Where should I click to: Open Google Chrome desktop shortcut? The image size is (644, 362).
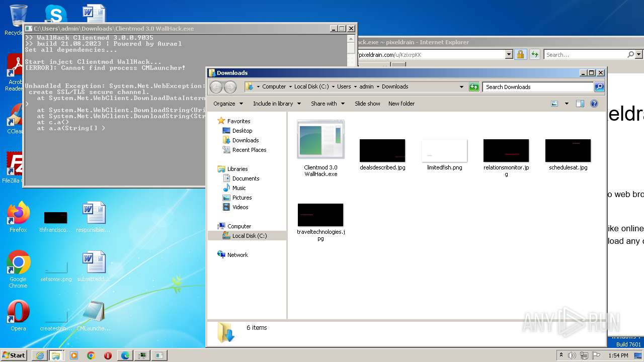point(18,269)
